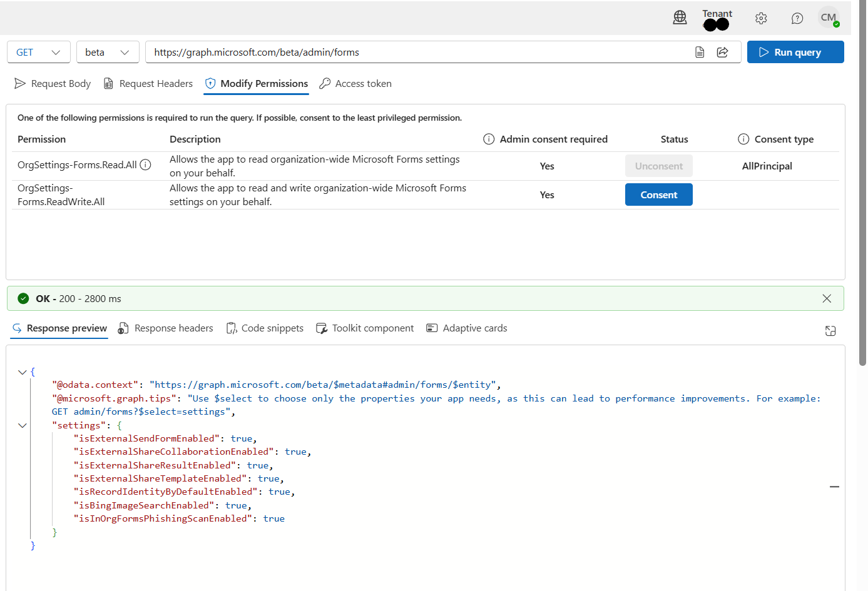Switch to the Request Headers tab
The image size is (868, 591).
tap(148, 83)
